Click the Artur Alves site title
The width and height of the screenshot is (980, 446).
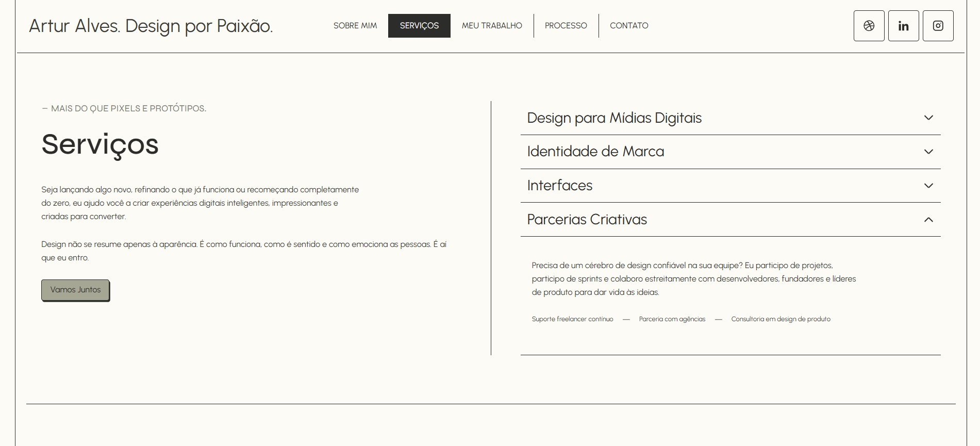[x=151, y=26]
